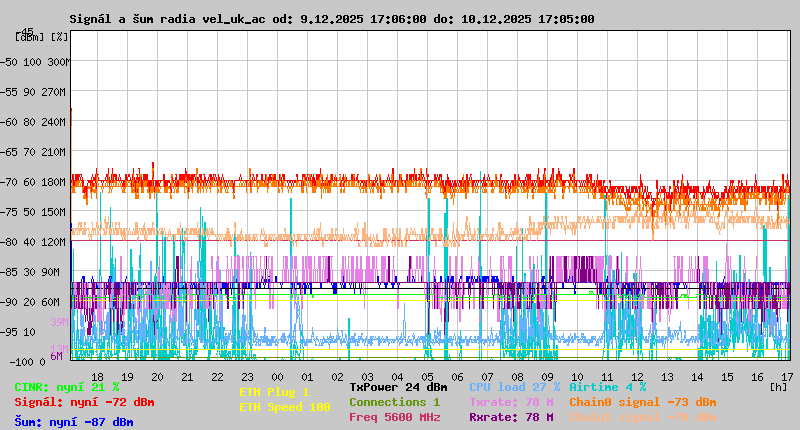The image size is (800, 430).
Task: Click the CPU load 27 % legend label
Action: 514,387
